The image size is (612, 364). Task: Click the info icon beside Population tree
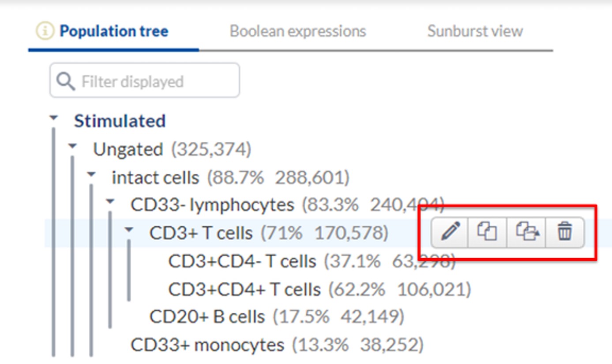[45, 31]
